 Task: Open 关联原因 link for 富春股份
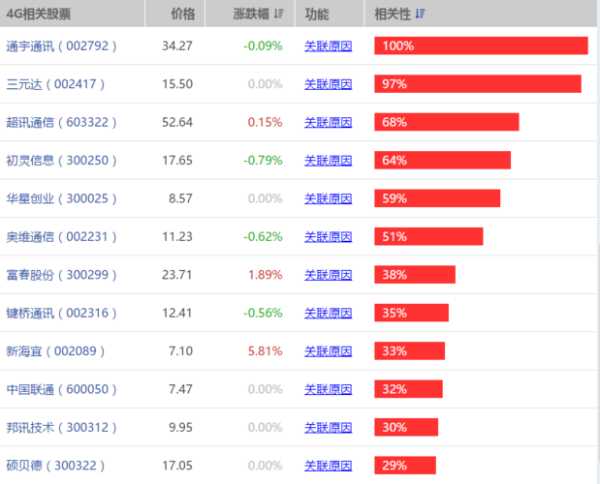pos(328,275)
